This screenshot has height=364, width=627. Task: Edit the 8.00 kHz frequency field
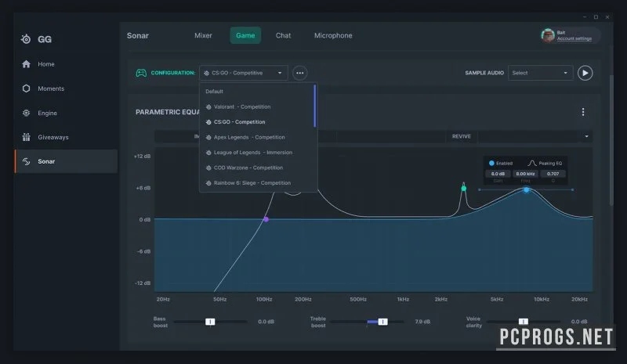pos(525,174)
